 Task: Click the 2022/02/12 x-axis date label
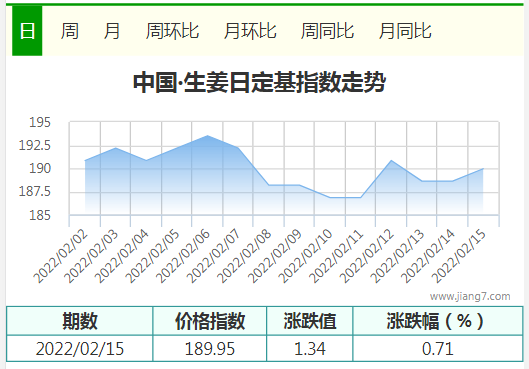pos(367,256)
